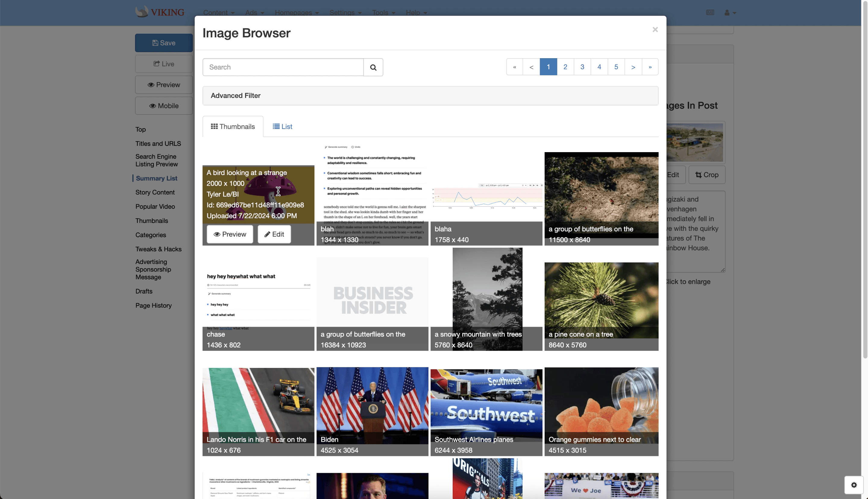Go to page 4 of images
This screenshot has height=499, width=868.
[x=599, y=67]
